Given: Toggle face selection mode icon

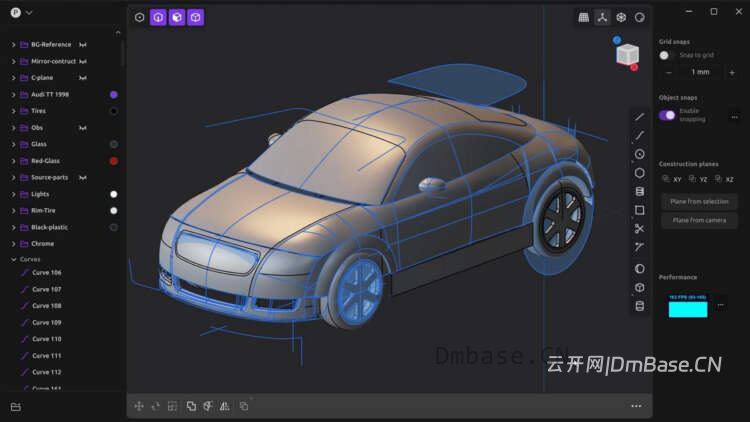Looking at the screenshot, I should coord(177,17).
